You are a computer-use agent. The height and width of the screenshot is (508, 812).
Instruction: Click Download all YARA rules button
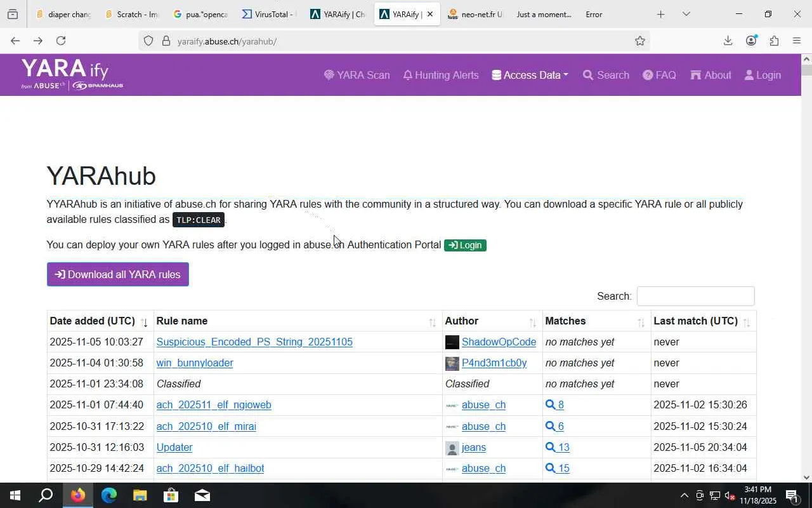pos(118,274)
